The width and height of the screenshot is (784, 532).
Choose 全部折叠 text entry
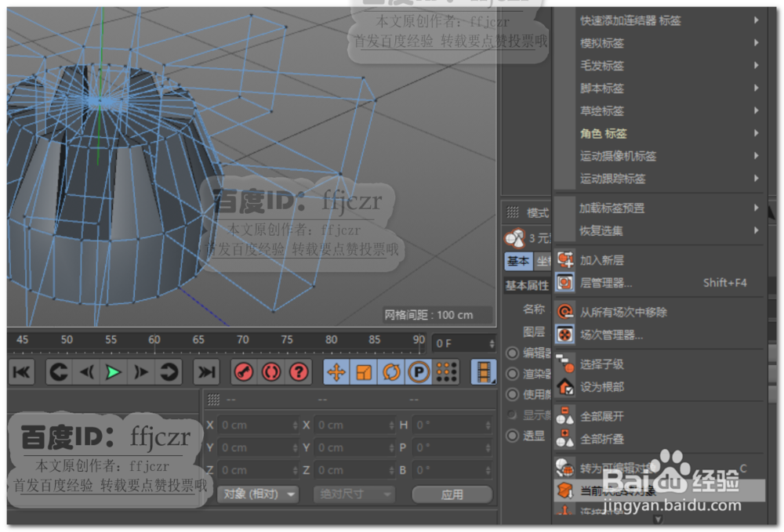pyautogui.click(x=602, y=439)
